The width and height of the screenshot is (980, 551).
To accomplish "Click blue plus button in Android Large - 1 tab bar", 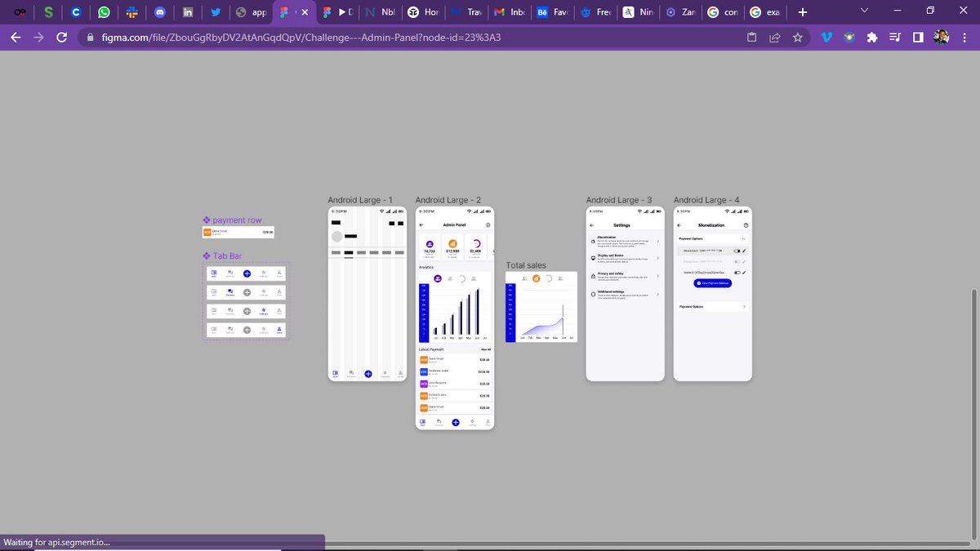I will click(x=367, y=373).
